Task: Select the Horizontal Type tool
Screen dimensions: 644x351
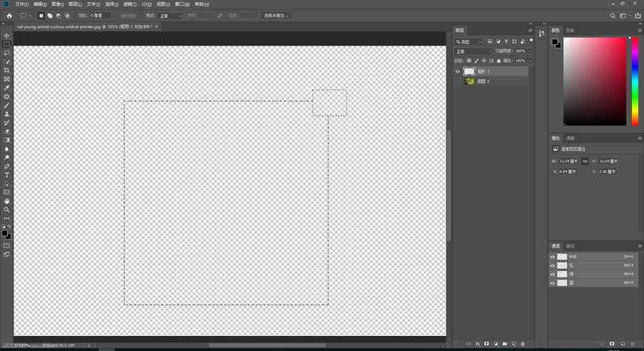Action: click(x=7, y=175)
